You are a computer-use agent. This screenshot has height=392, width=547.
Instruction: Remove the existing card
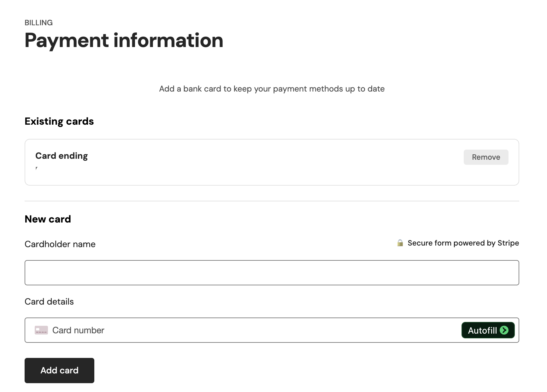[486, 157]
